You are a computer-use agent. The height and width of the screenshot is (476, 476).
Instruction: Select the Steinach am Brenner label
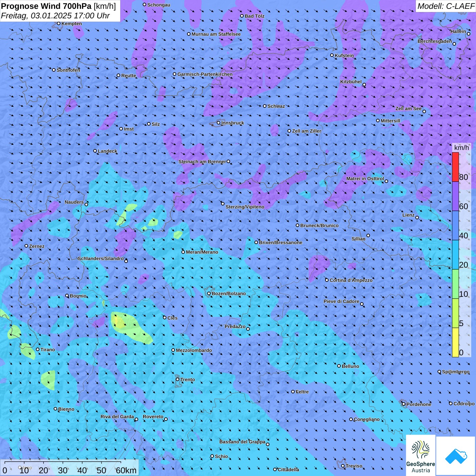click(202, 161)
